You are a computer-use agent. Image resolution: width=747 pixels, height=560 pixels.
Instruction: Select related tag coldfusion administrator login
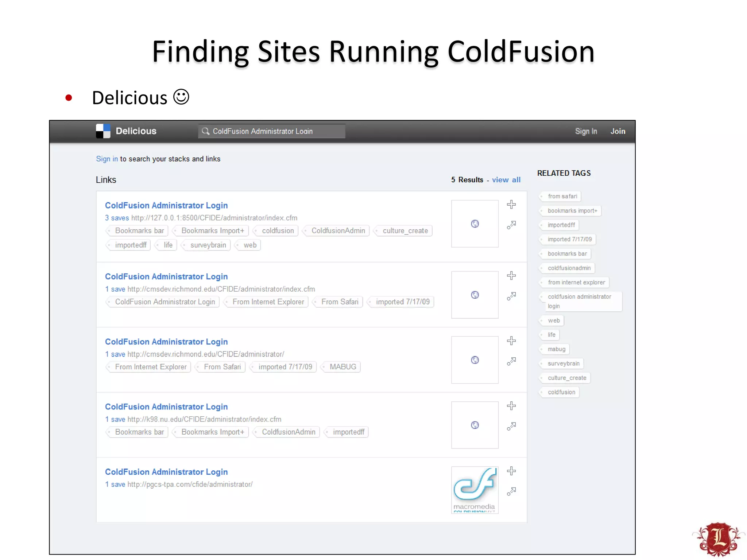tap(581, 302)
